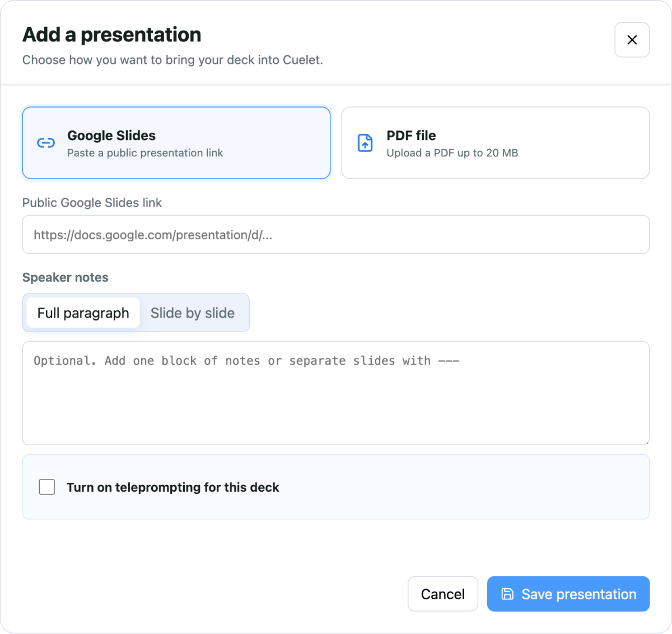This screenshot has width=672, height=634.
Task: Click the "Add a presentation" title
Action: (x=112, y=35)
